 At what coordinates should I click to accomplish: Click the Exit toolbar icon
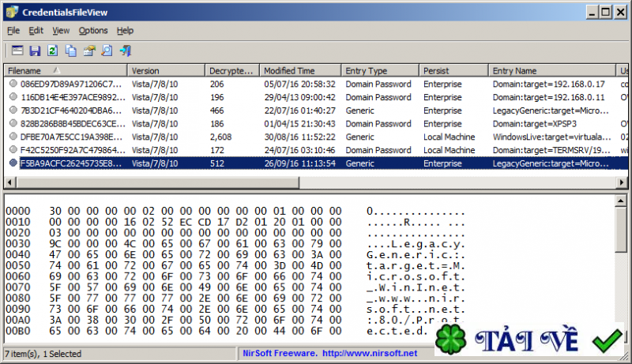click(126, 51)
